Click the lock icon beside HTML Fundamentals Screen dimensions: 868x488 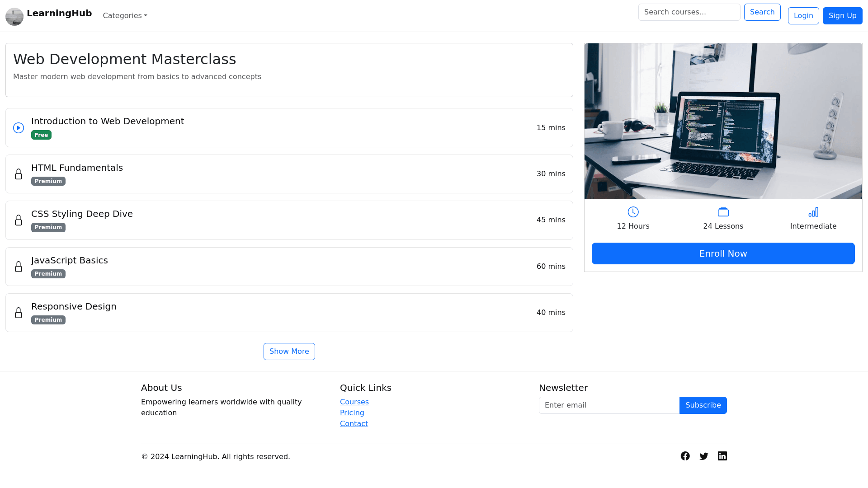[x=19, y=174]
